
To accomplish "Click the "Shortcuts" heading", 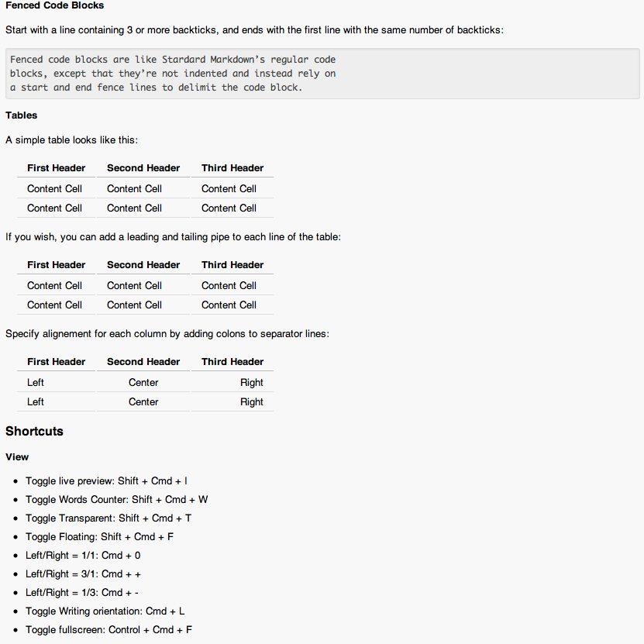I will coord(34,432).
